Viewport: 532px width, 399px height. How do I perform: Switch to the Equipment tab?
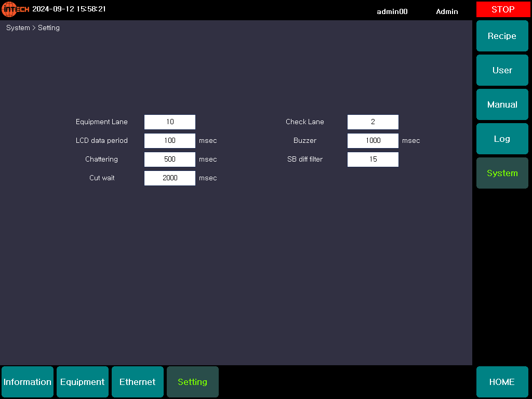(x=83, y=382)
